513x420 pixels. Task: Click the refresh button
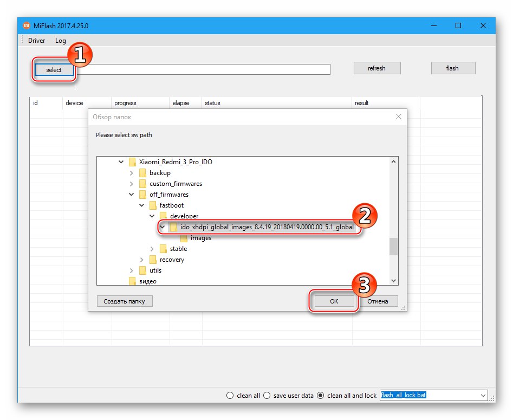coord(377,68)
